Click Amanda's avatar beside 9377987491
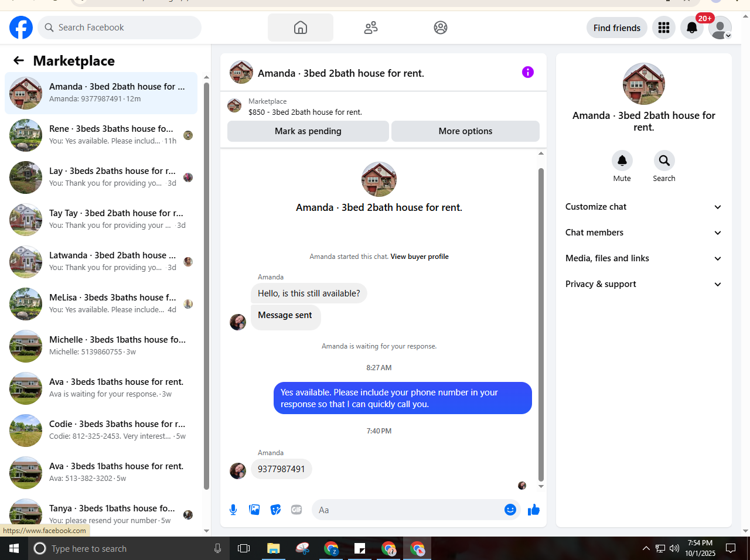This screenshot has width=750, height=560. (238, 470)
